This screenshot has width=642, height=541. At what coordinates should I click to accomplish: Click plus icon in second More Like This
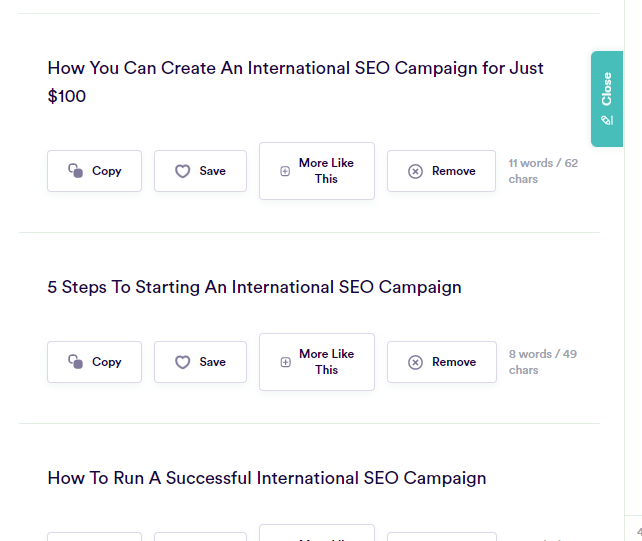285,362
